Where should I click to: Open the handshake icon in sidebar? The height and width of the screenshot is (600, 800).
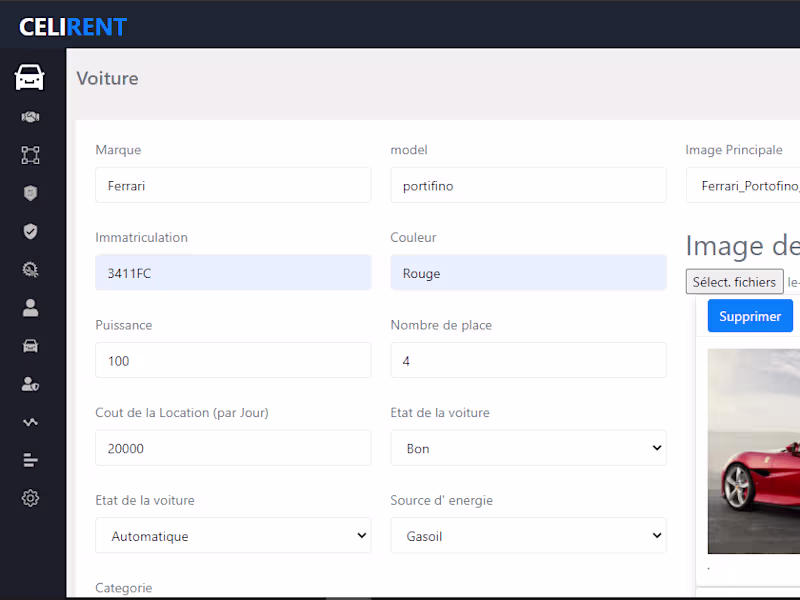(x=30, y=117)
